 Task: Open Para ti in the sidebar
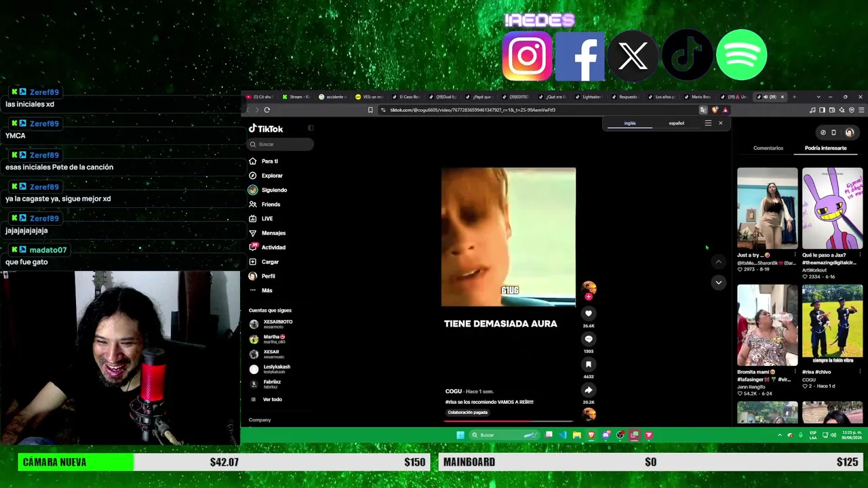point(264,161)
